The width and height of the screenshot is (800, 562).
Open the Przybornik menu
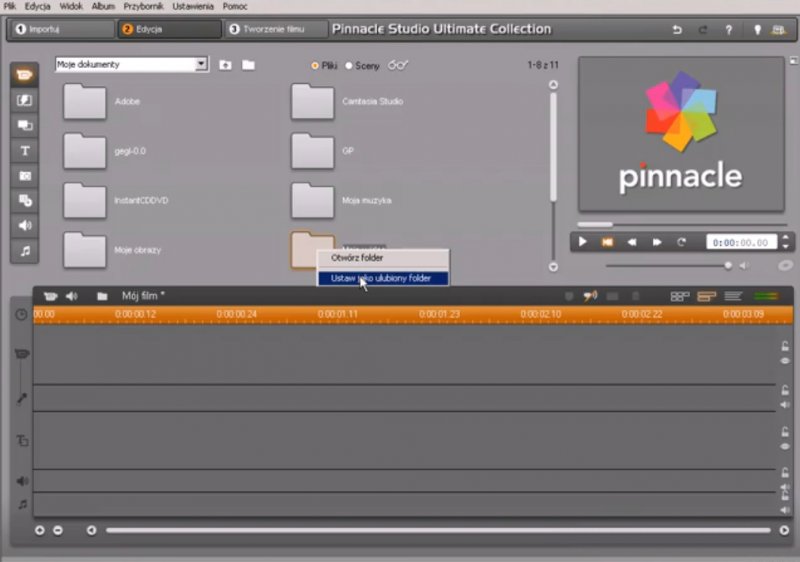tap(144, 6)
